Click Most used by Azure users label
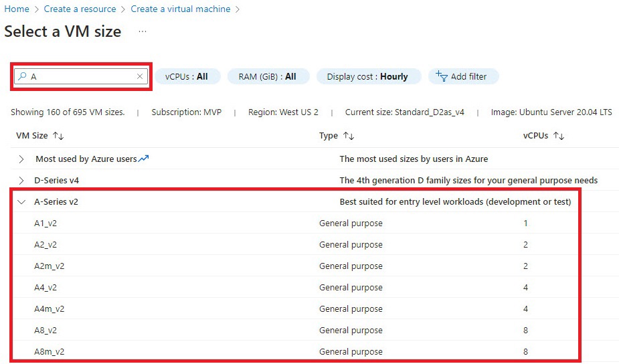The image size is (619, 364). tap(86, 159)
